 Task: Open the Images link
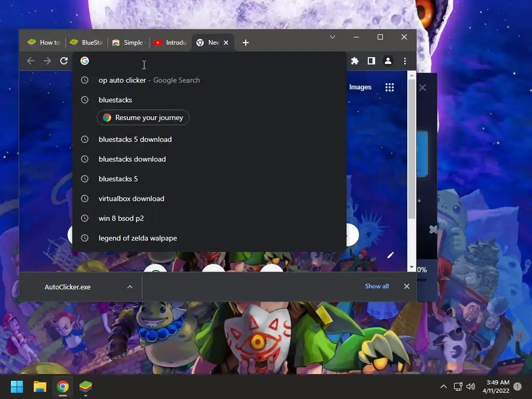(x=360, y=87)
